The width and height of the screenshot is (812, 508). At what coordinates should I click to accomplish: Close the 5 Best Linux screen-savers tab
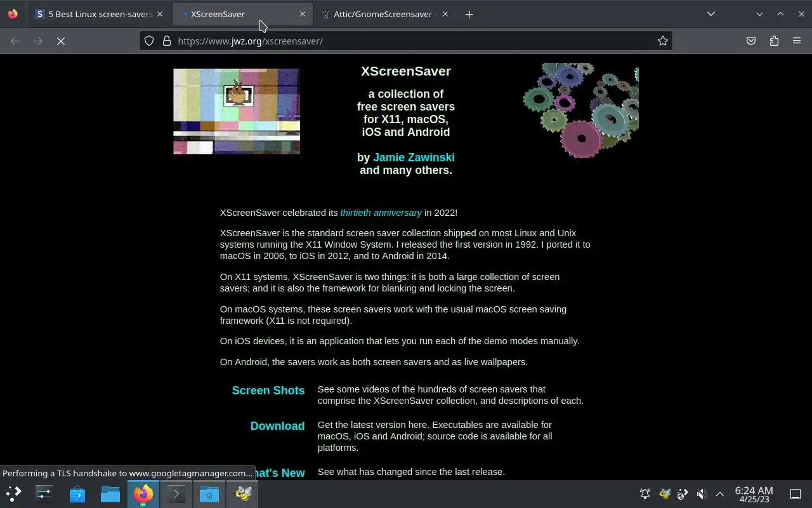[x=160, y=14]
